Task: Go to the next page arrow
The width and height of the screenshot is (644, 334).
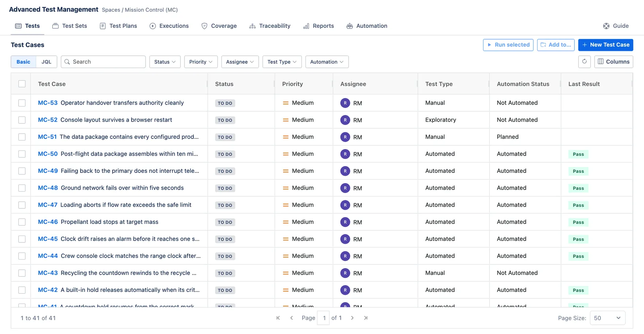Action: (x=352, y=318)
